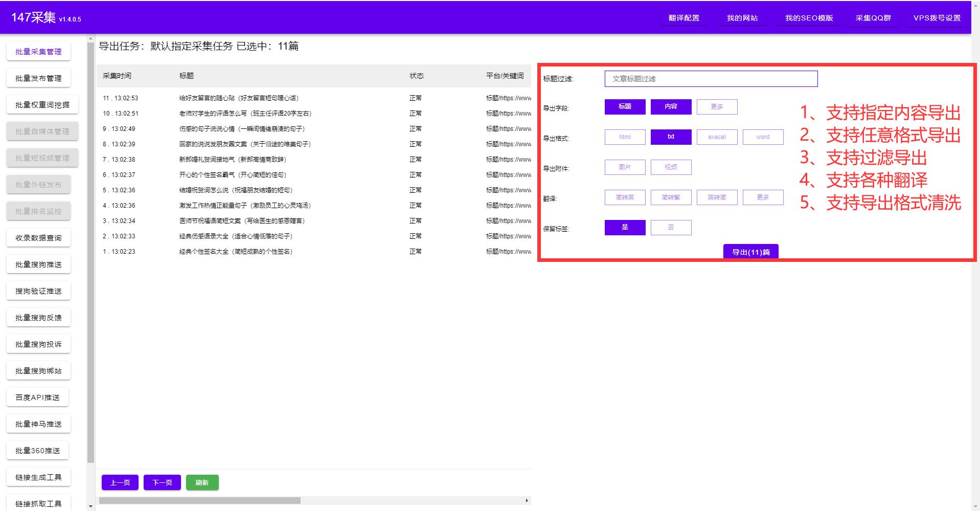Open 更多 options under 翻译
Screen dimensions: 980x511
tap(763, 197)
